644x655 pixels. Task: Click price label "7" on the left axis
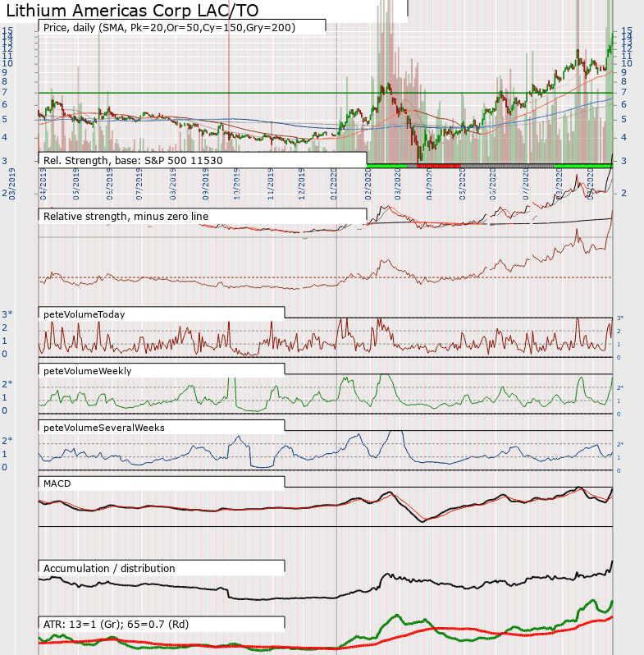5,92
